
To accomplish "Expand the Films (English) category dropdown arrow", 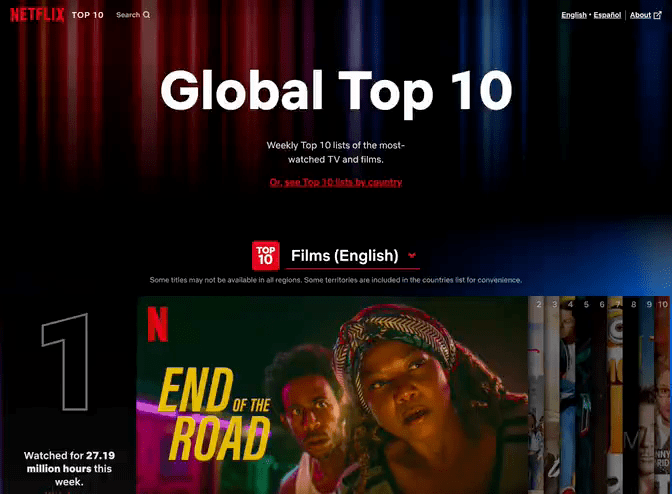I will (411, 256).
